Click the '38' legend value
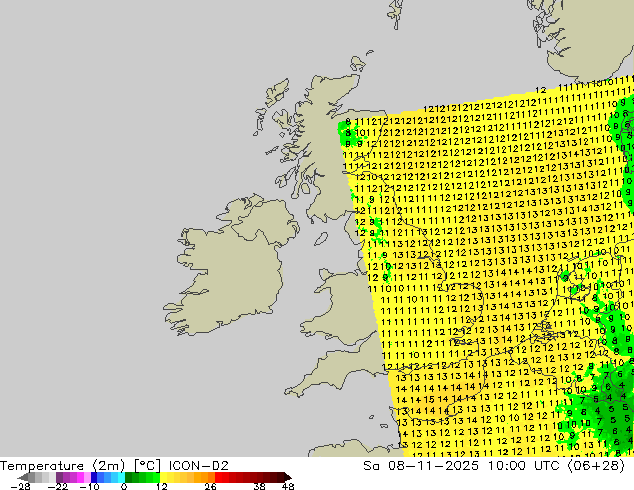The width and height of the screenshot is (634, 490). pyautogui.click(x=260, y=486)
